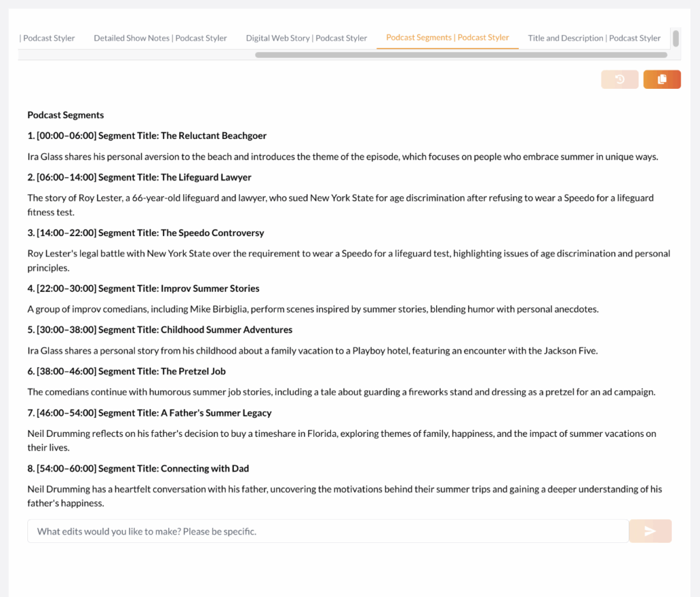Click 'The Reluctant Beachgoer' segment title
This screenshot has height=597, width=700.
[x=213, y=135]
